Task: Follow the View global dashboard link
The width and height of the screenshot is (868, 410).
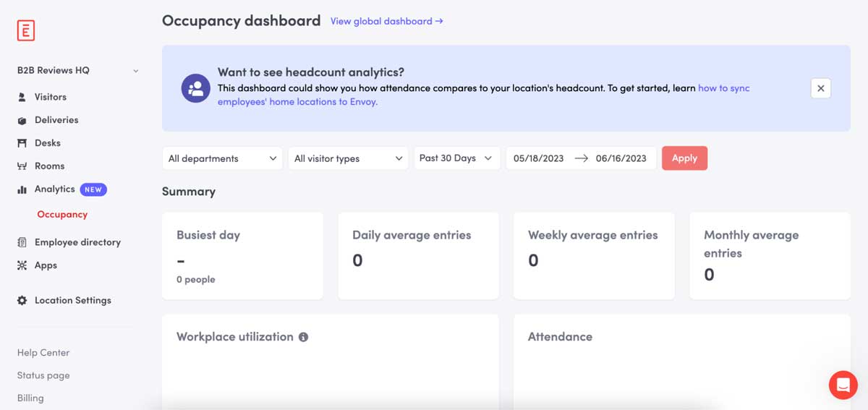Action: (387, 22)
